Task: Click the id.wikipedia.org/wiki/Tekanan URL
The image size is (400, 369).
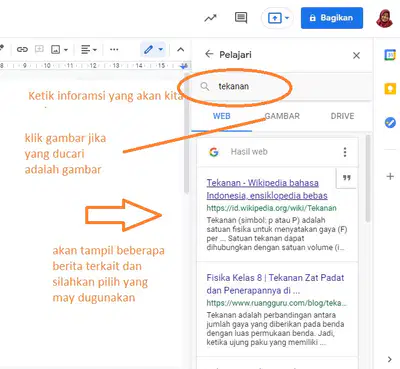Action: [x=271, y=208]
